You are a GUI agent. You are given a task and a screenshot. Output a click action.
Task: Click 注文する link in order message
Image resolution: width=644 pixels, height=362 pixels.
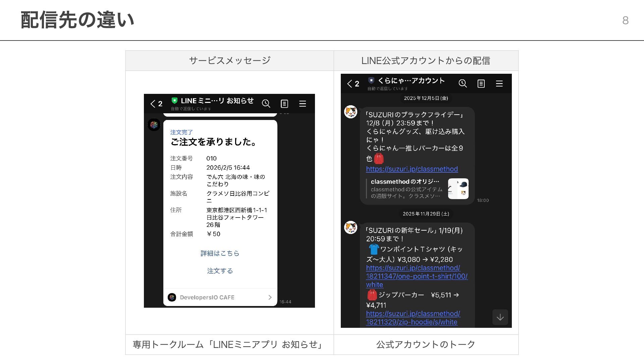(x=220, y=271)
